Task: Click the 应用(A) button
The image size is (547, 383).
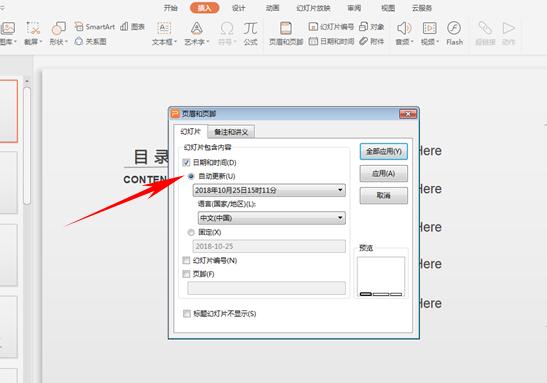Action: pos(383,173)
